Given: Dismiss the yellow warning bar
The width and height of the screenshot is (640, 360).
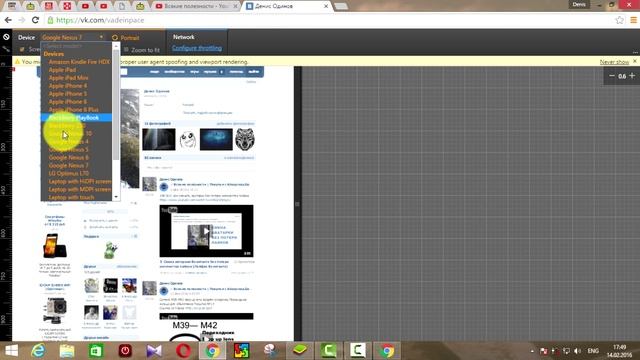Looking at the screenshot, I should (x=635, y=61).
